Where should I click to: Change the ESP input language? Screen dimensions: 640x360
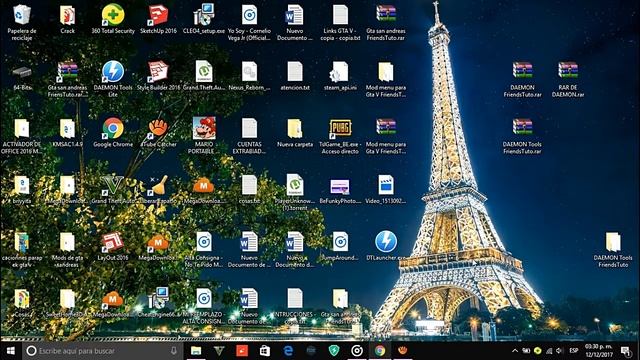tap(574, 351)
